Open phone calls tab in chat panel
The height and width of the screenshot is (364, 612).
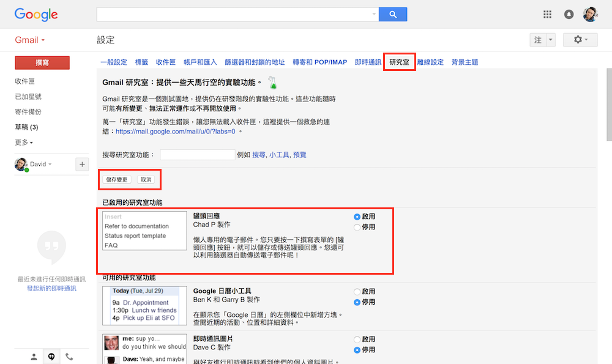[69, 357]
